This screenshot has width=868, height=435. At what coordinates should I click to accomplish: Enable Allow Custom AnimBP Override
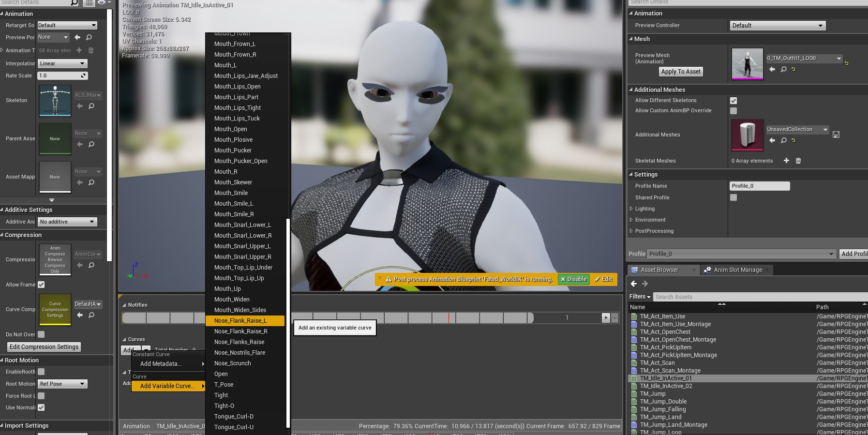[x=733, y=111]
